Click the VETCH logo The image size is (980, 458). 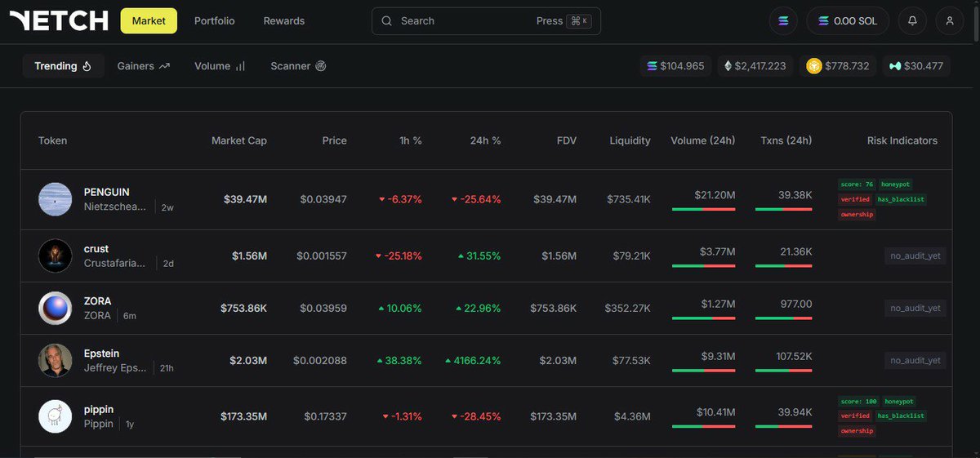click(x=58, y=20)
